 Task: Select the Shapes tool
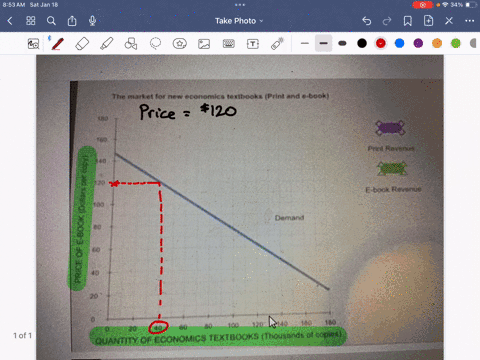tap(131, 44)
